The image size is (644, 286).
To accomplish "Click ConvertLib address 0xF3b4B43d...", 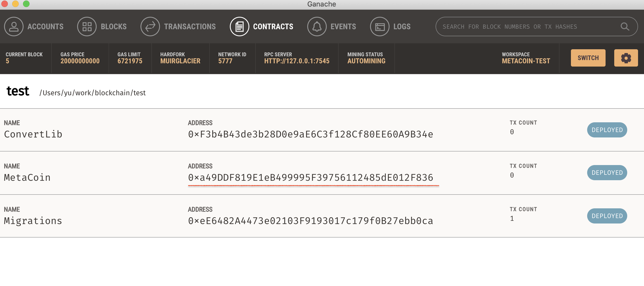I will point(310,134).
